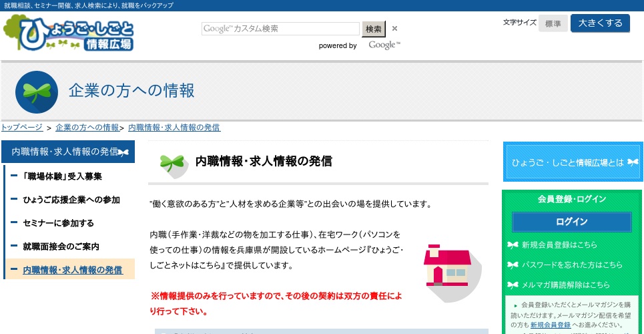Select highlighted 内職情報・求人情報の発信 sidebar link

pos(73,270)
